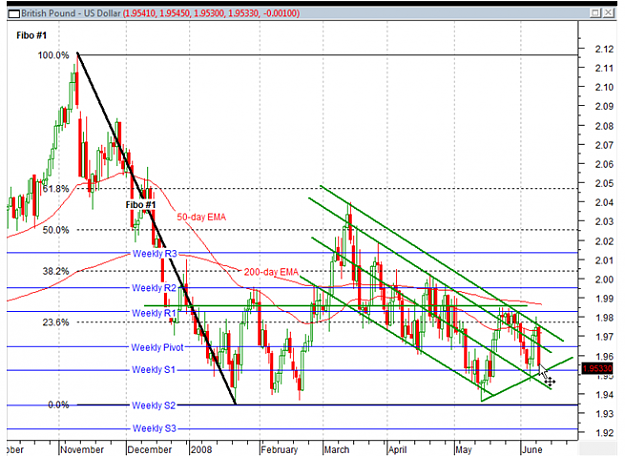This screenshot has height=456, width=625.
Task: Click the 2.05 value on price axis
Action: (604, 183)
